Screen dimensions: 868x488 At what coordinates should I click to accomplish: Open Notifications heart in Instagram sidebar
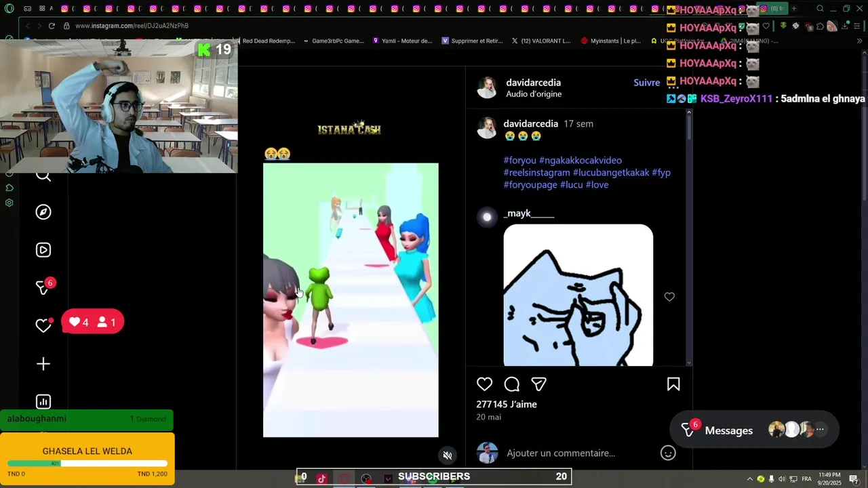coord(43,326)
